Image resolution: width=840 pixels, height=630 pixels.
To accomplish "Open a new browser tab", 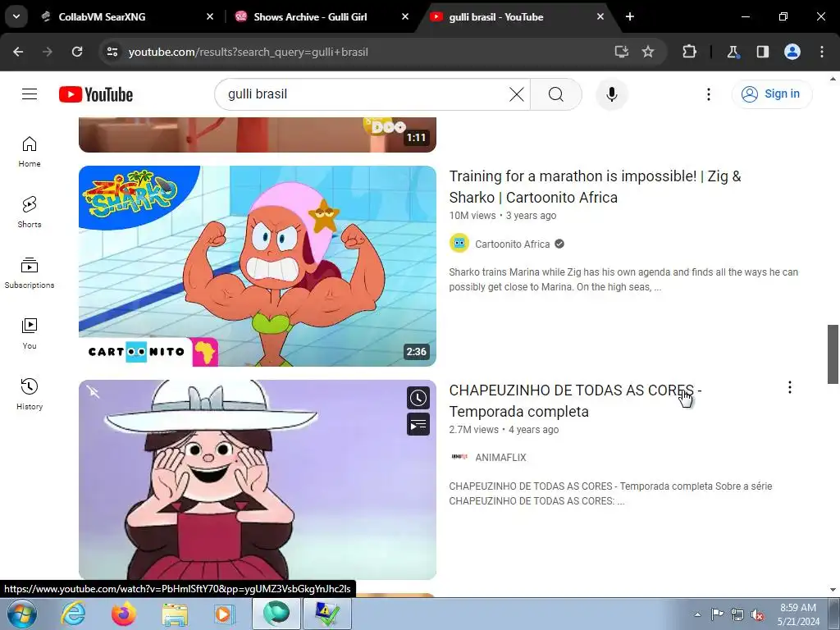I will tap(630, 16).
